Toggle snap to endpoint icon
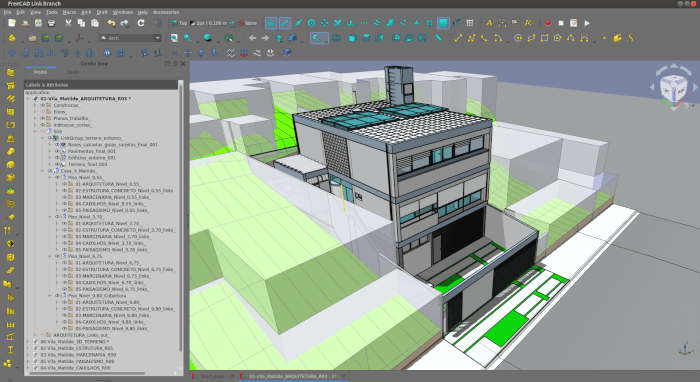This screenshot has width=700, height=382. [x=284, y=23]
